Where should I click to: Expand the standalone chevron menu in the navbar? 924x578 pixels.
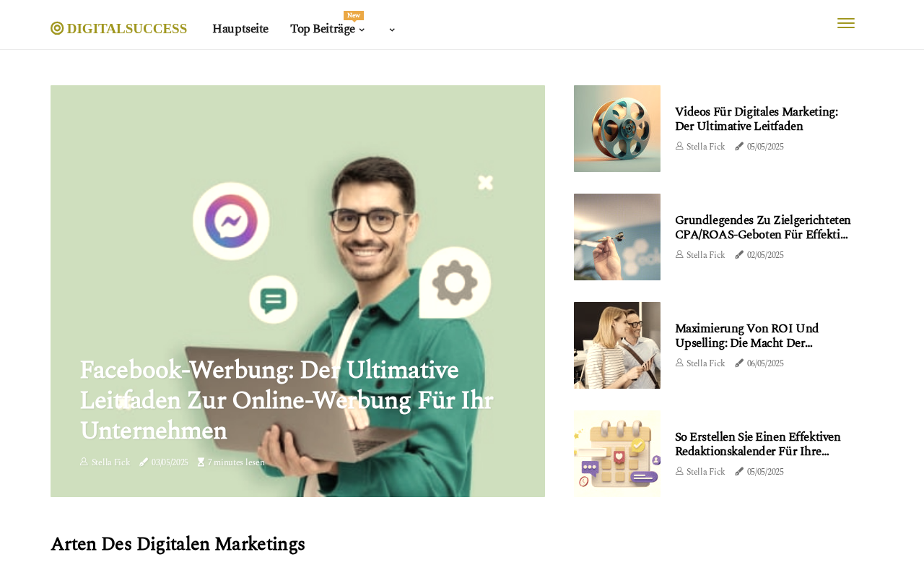392,30
